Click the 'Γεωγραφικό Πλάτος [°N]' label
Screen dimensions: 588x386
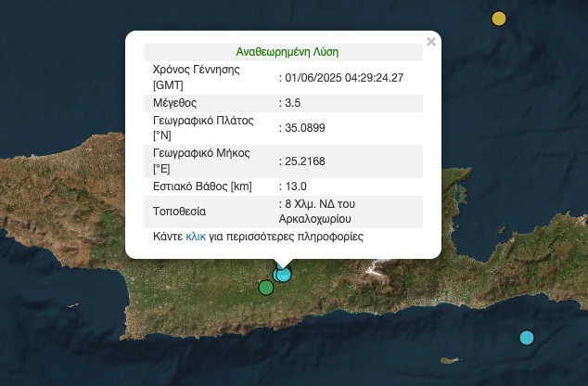point(203,128)
